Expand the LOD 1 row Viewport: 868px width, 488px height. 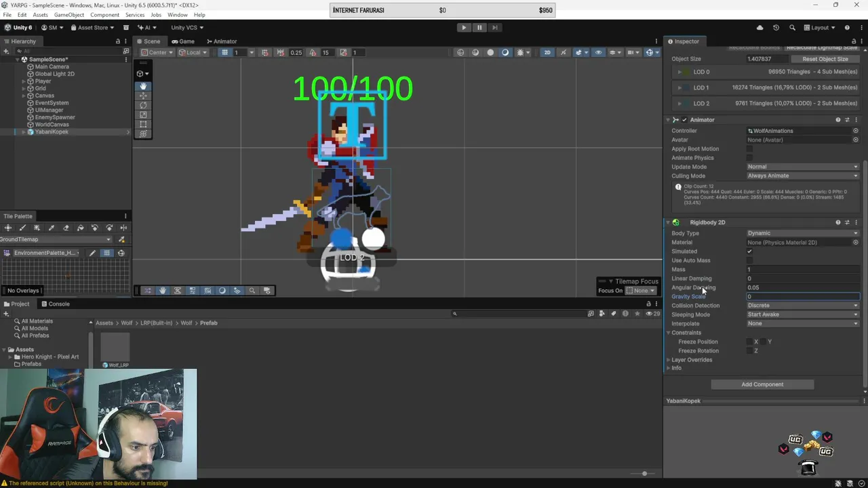pos(679,87)
